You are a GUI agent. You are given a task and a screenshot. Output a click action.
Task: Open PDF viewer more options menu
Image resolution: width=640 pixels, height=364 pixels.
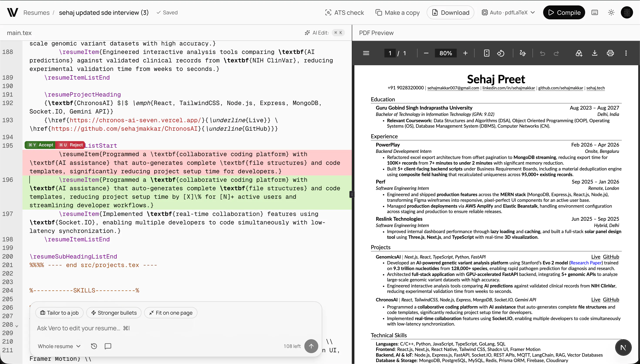[x=626, y=53]
